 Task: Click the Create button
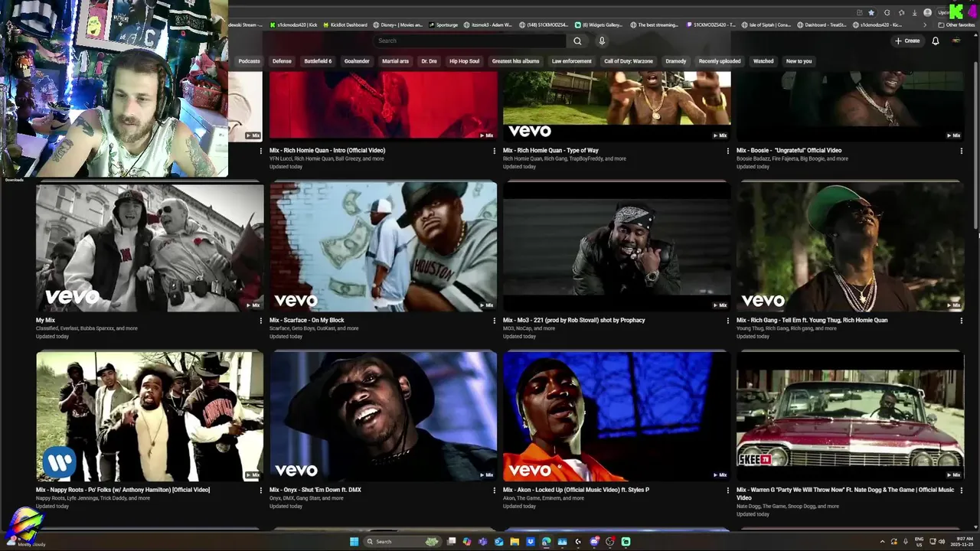(907, 41)
